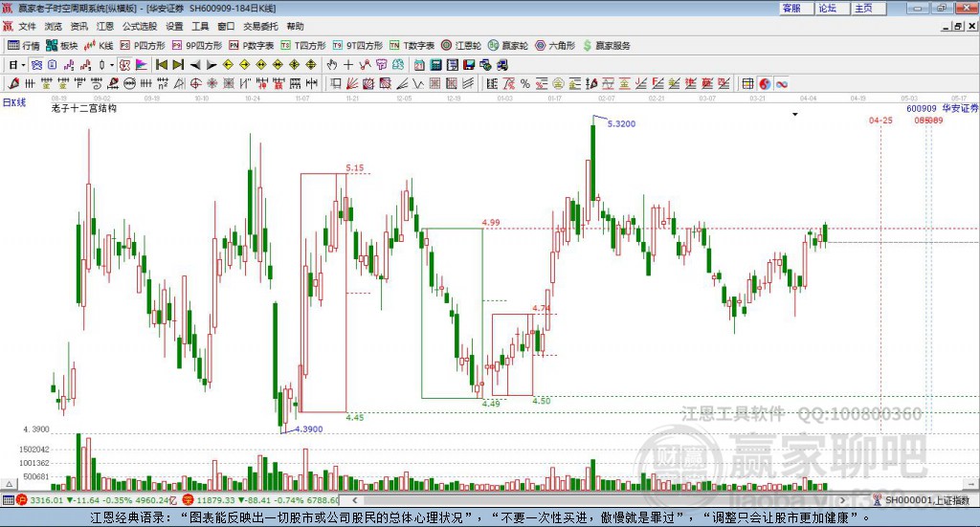Select the protractor angle tool
This screenshot has height=527, width=980.
coord(179,83)
